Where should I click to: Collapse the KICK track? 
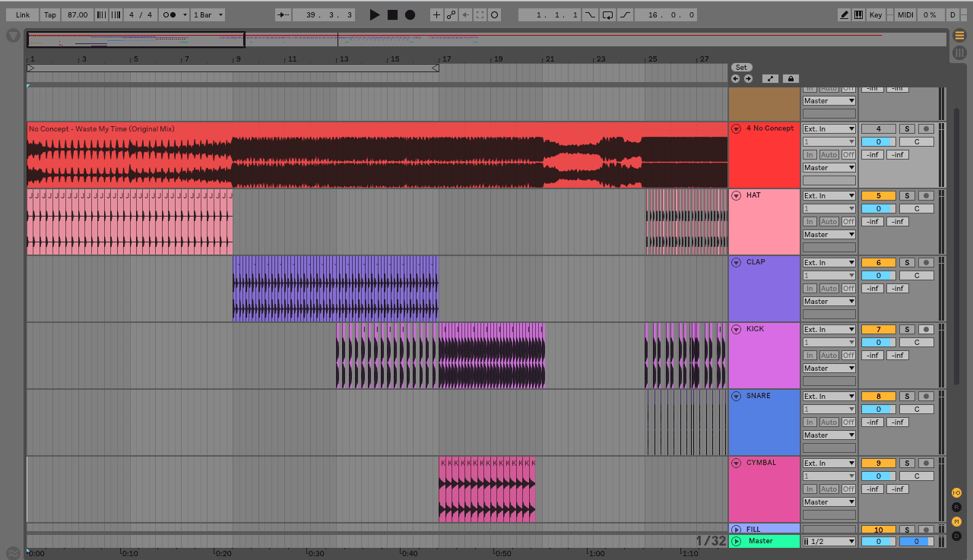pyautogui.click(x=736, y=329)
